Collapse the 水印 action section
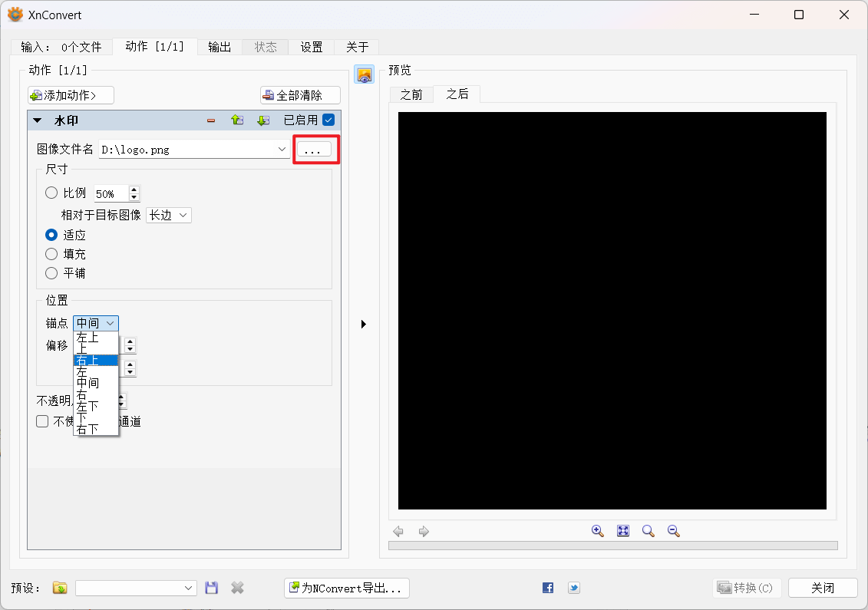Screen dimensions: 868x610 tap(38, 120)
